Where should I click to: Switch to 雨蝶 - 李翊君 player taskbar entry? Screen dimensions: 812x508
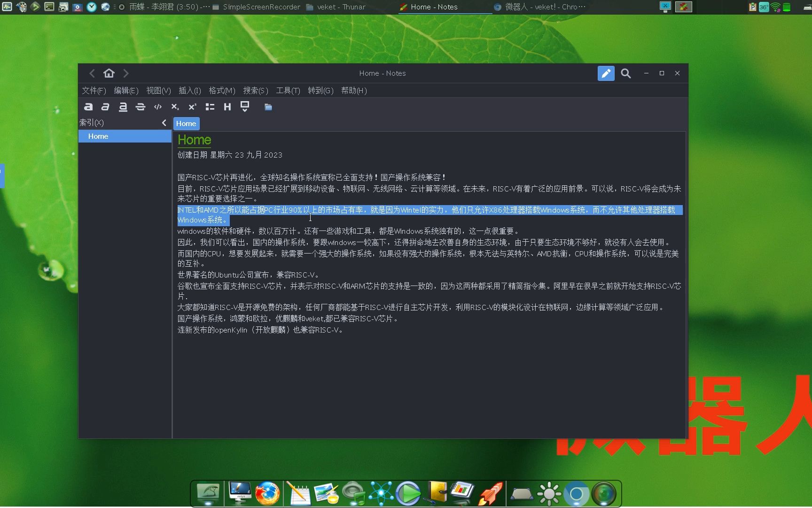pos(164,7)
